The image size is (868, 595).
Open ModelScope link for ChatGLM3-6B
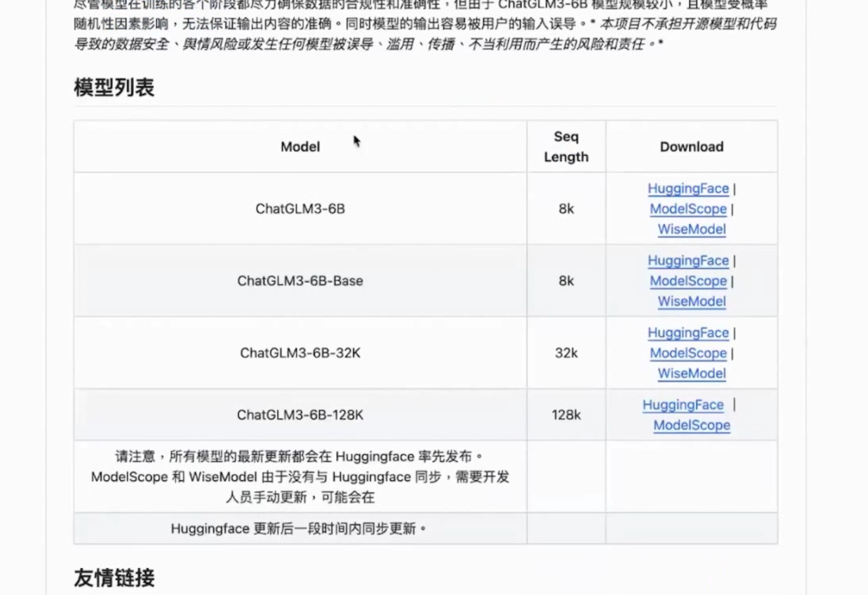click(x=688, y=209)
